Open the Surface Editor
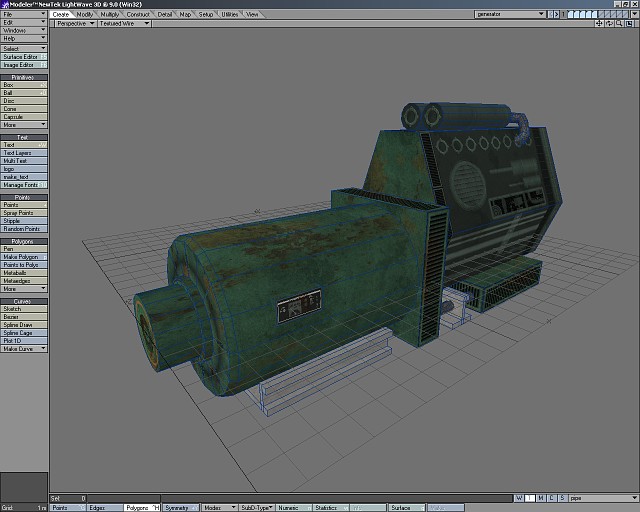This screenshot has height=512, width=640. pos(24,57)
